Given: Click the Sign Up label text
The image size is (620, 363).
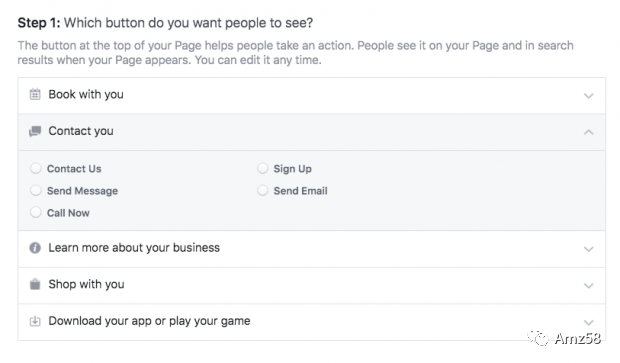Looking at the screenshot, I should point(293,169).
